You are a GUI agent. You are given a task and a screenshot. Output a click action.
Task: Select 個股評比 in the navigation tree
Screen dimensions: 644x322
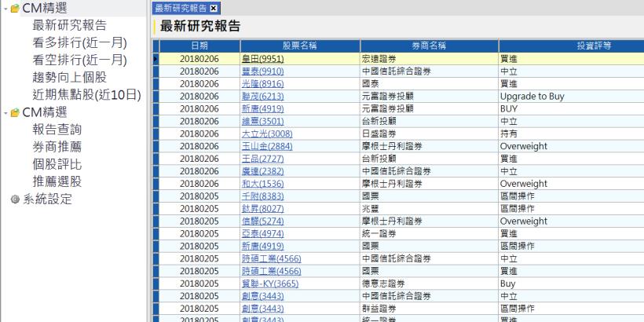coord(57,164)
